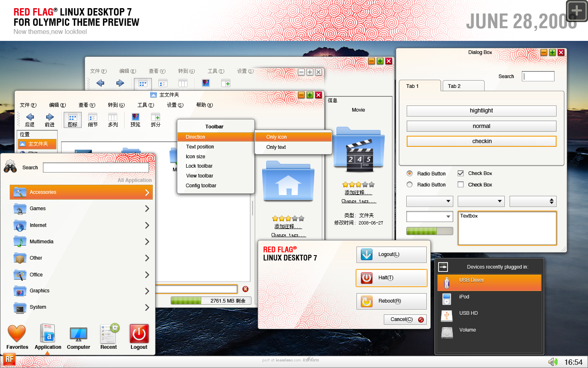Expand the Accessories category

[x=81, y=192]
